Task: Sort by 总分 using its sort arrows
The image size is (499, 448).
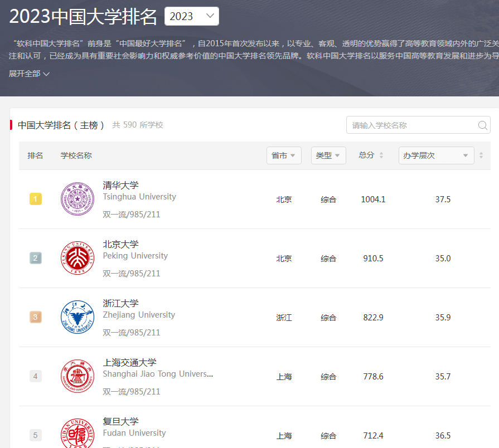Action: point(381,155)
